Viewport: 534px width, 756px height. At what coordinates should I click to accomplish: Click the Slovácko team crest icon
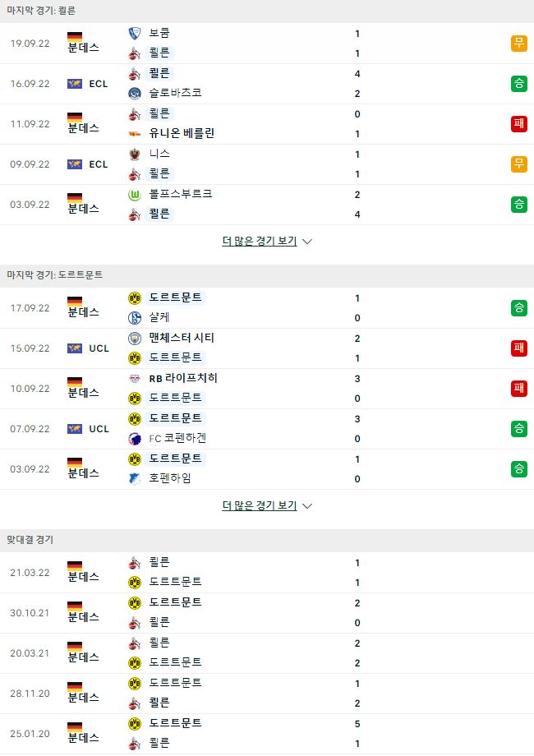[135, 93]
